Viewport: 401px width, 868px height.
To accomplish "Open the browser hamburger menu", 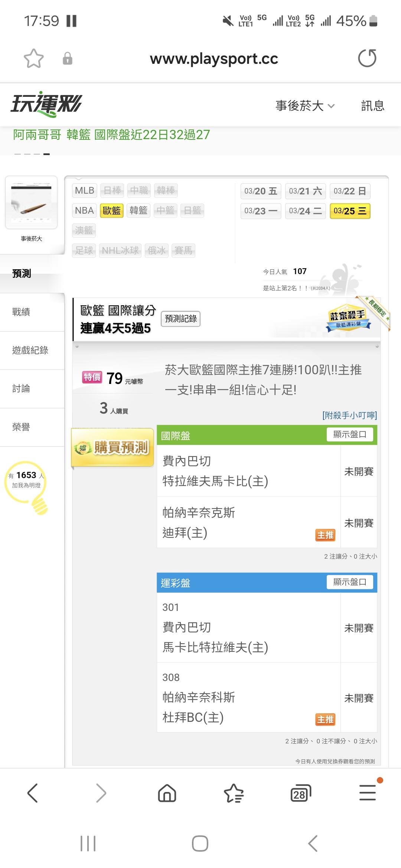I will [x=368, y=793].
